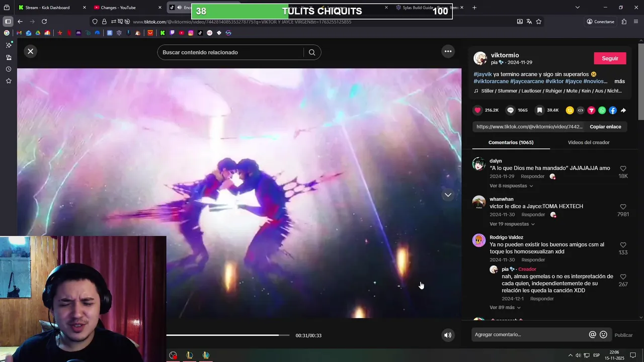
Task: Repost the video with the yellow repost icon
Action: pyautogui.click(x=570, y=110)
